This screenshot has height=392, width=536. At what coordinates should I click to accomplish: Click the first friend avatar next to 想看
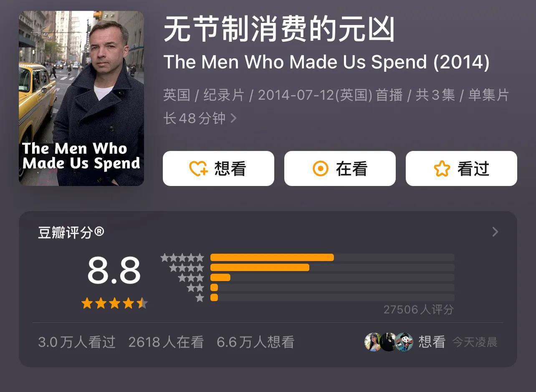[x=373, y=342]
